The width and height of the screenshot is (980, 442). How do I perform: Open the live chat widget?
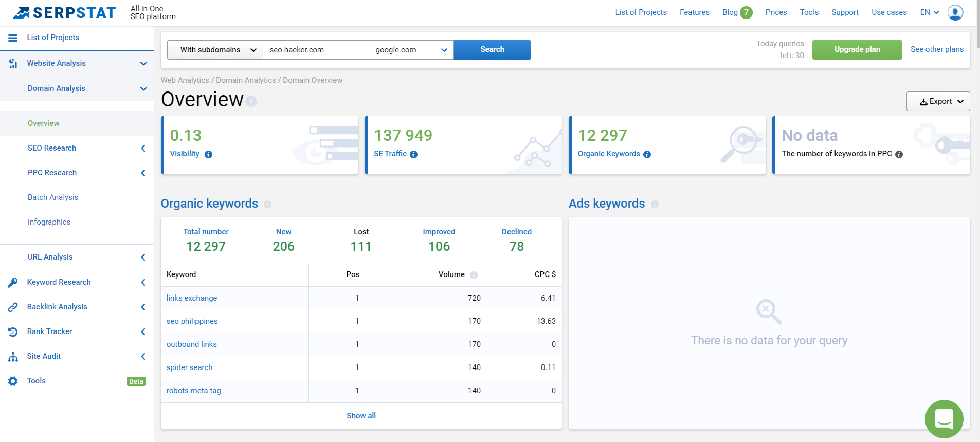pos(943,419)
